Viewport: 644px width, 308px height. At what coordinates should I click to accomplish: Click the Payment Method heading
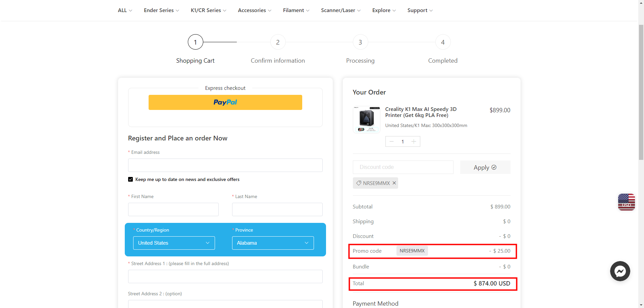(375, 304)
